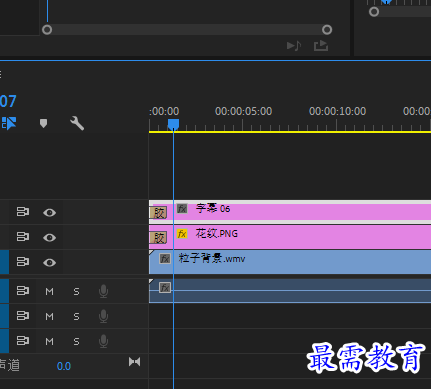
Task: Hide the 字幕 06 video track
Action: coord(49,213)
